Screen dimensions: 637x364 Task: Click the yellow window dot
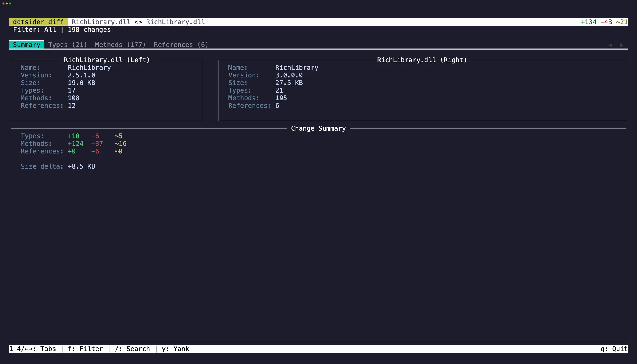(x=7, y=3)
